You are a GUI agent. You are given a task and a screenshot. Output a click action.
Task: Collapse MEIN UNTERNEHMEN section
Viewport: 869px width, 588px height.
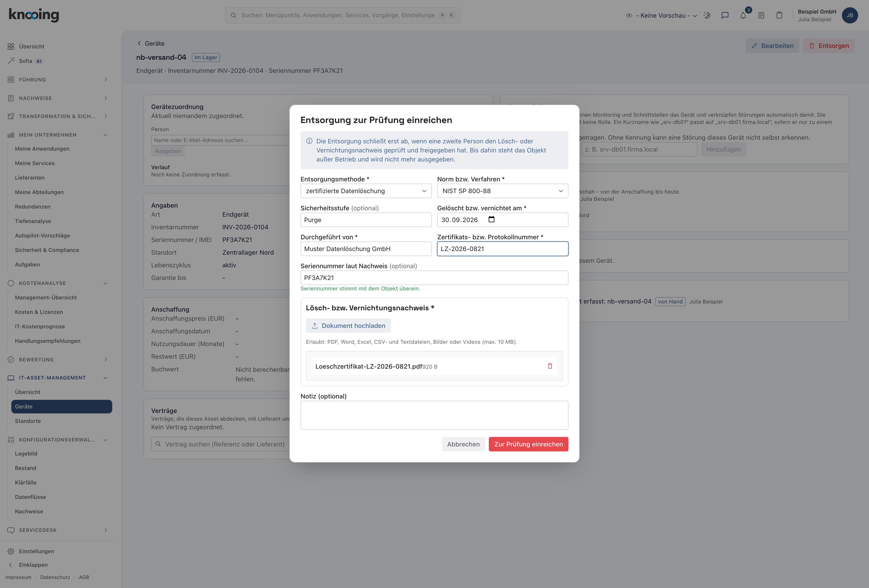58,135
